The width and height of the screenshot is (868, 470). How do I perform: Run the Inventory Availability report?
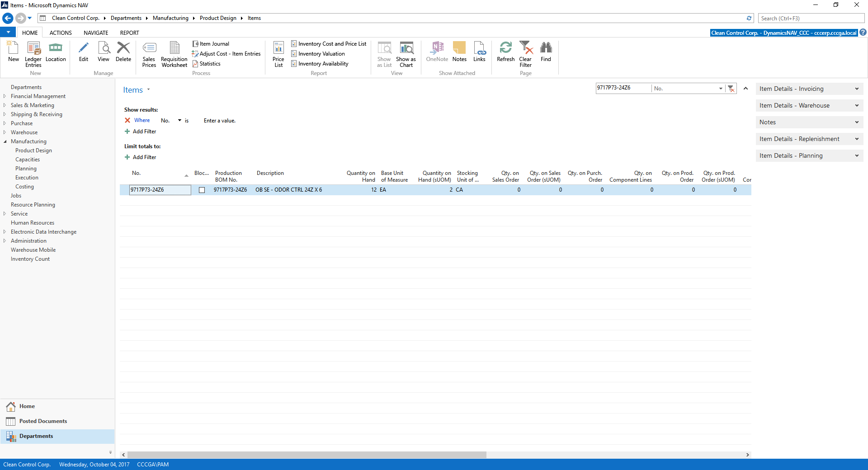[320, 64]
